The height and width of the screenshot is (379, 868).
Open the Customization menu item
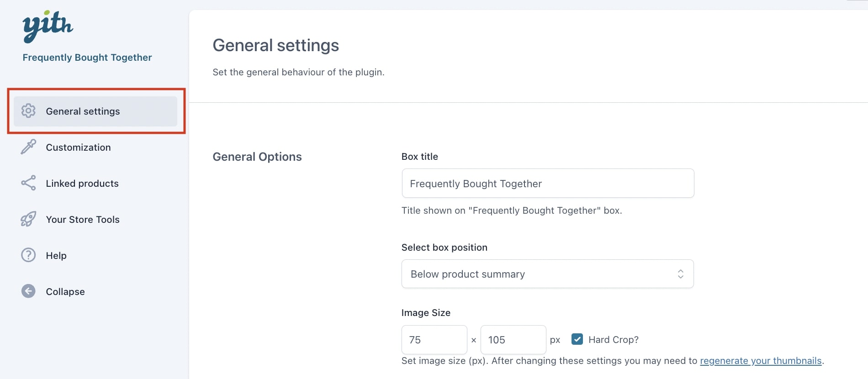78,147
